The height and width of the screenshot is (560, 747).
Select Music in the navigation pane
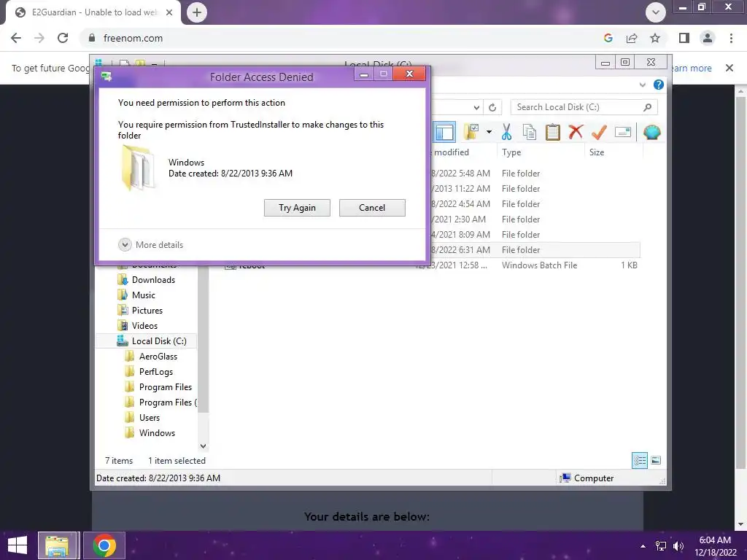click(x=144, y=295)
